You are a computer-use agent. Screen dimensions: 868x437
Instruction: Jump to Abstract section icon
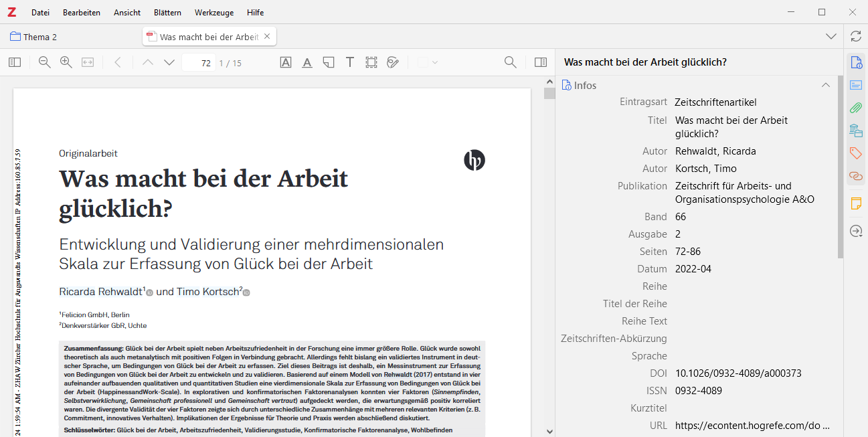[856, 85]
